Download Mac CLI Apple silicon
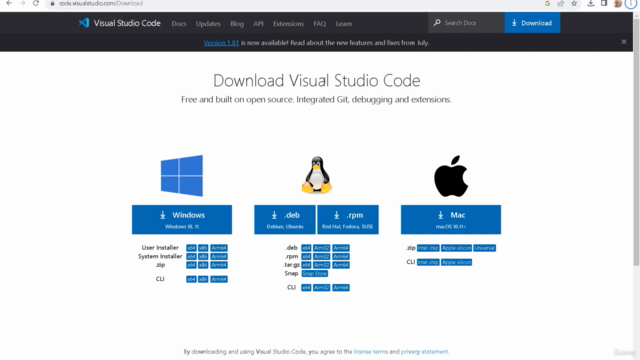The image size is (640, 360). [456, 262]
